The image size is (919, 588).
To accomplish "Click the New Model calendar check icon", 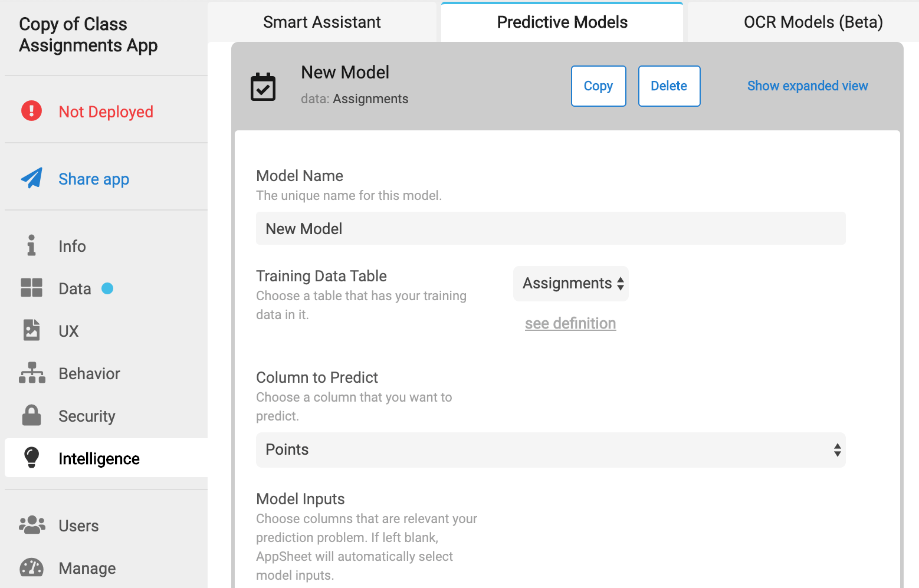I will click(263, 87).
